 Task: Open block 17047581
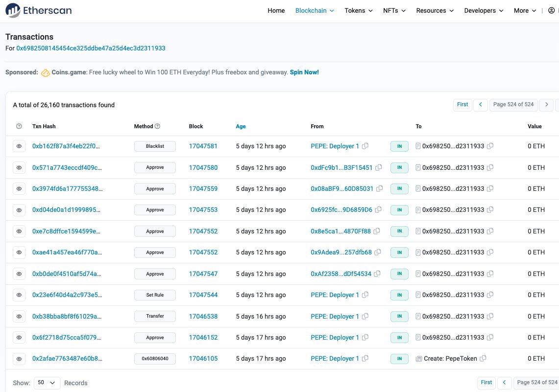pyautogui.click(x=203, y=146)
